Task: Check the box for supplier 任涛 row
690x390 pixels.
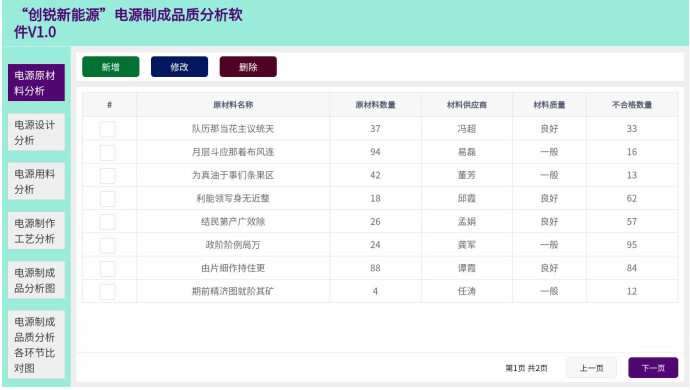Action: point(108,291)
